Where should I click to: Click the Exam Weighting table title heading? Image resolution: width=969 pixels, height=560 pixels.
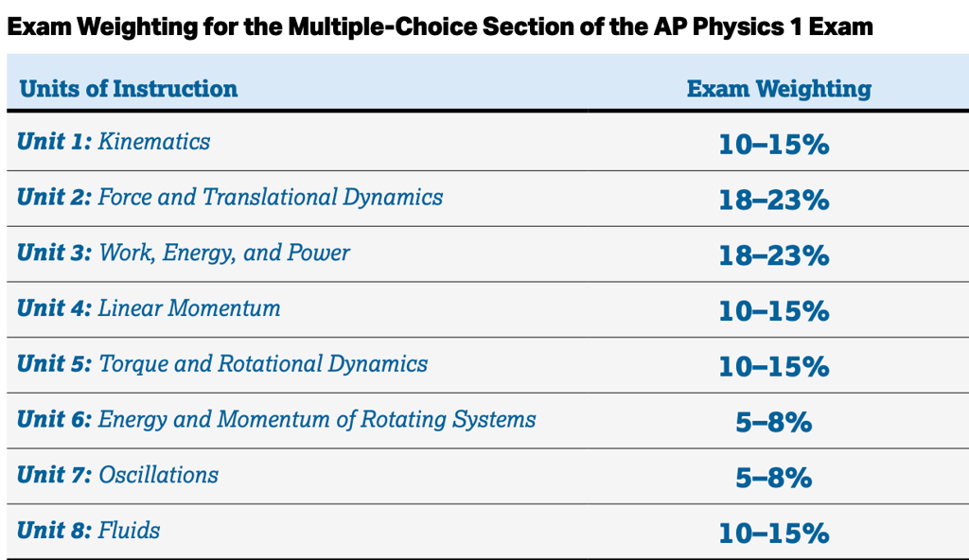pyautogui.click(x=439, y=27)
